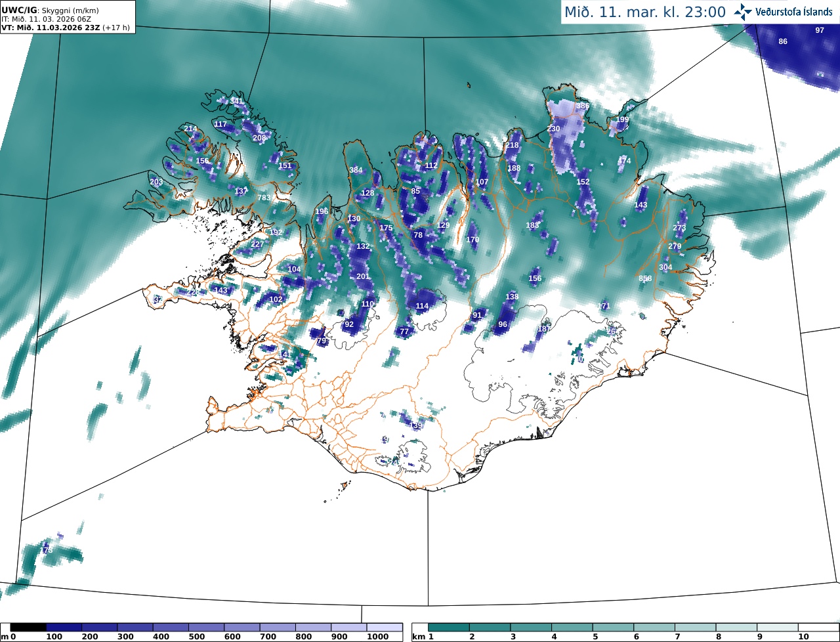
Task: Pick the lightest 9–10 km legend swatch
Action: (x=778, y=628)
